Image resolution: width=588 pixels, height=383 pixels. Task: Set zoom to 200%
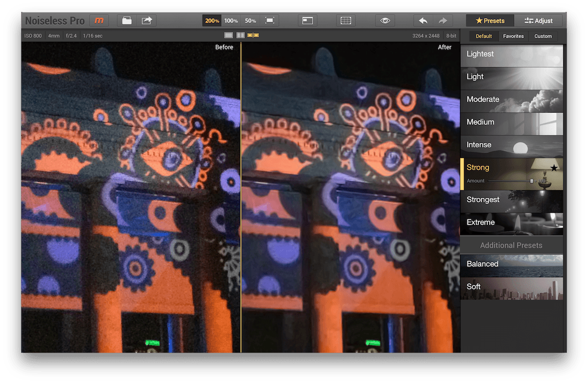212,21
